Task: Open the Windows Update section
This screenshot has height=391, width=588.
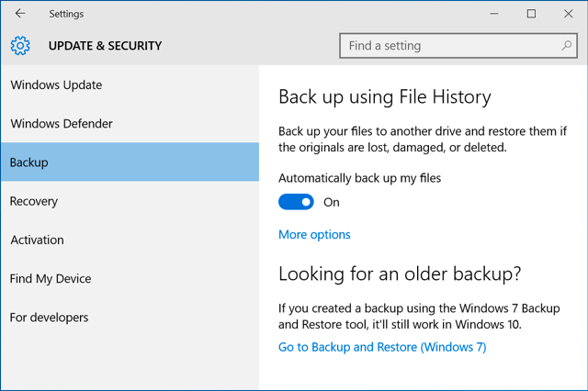Action: coord(56,85)
